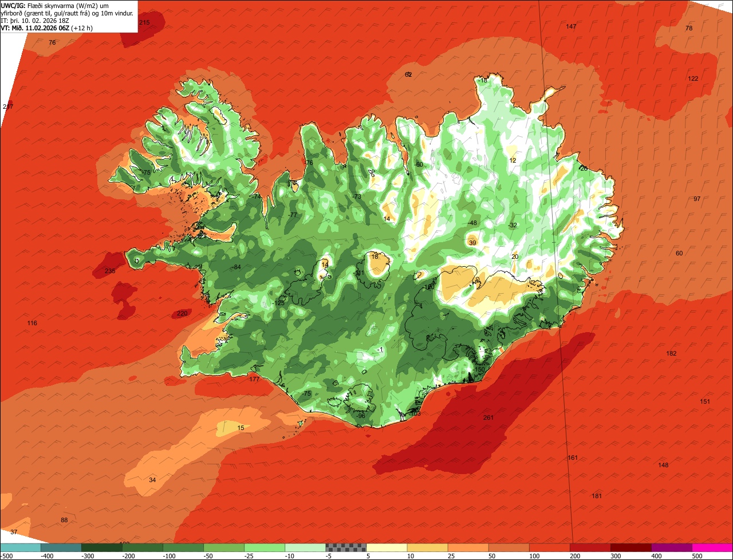The image size is (733, 560).
Task: Click the 116 value on the left sea area
Action: [x=32, y=324]
